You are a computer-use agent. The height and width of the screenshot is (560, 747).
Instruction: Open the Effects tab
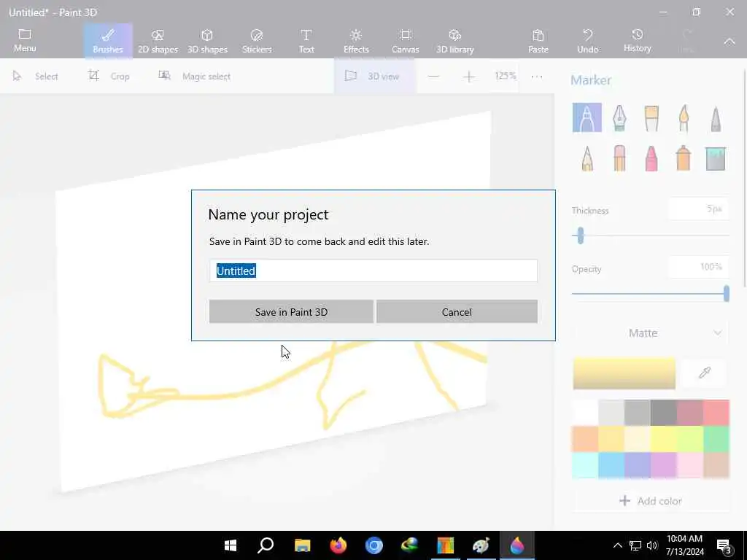(356, 41)
